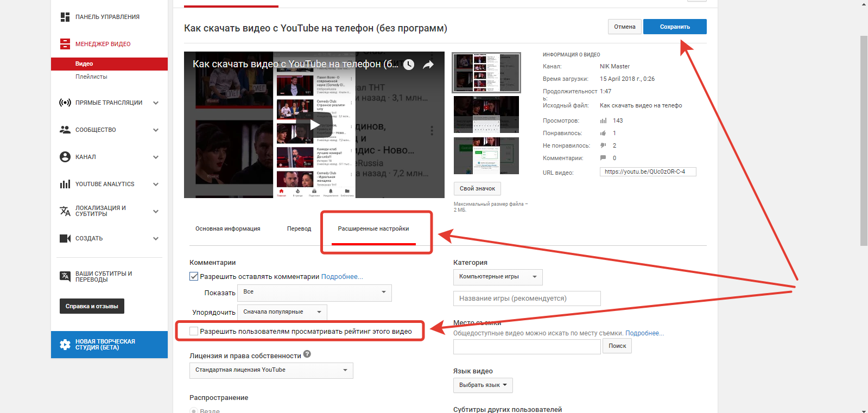Open Панель управления menu item
Image resolution: width=868 pixels, height=413 pixels.
pos(107,17)
